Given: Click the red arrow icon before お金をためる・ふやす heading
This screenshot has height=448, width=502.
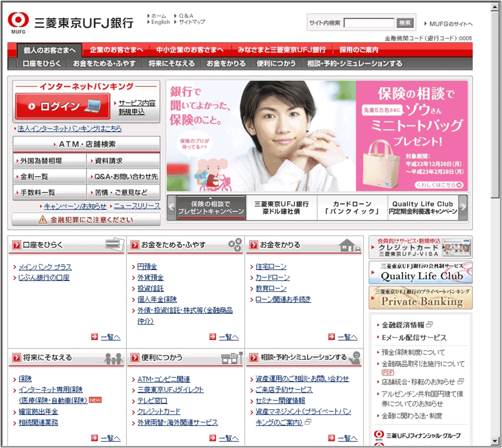Looking at the screenshot, I should (135, 245).
